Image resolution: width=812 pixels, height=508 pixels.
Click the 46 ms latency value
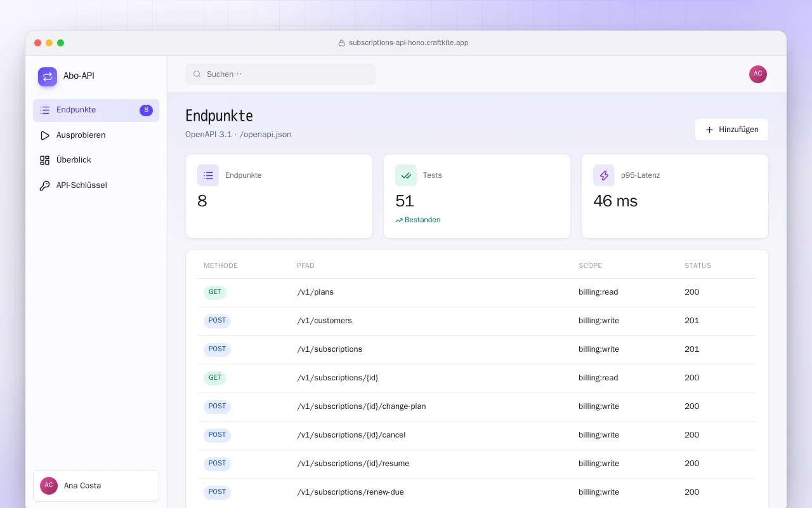pyautogui.click(x=615, y=201)
